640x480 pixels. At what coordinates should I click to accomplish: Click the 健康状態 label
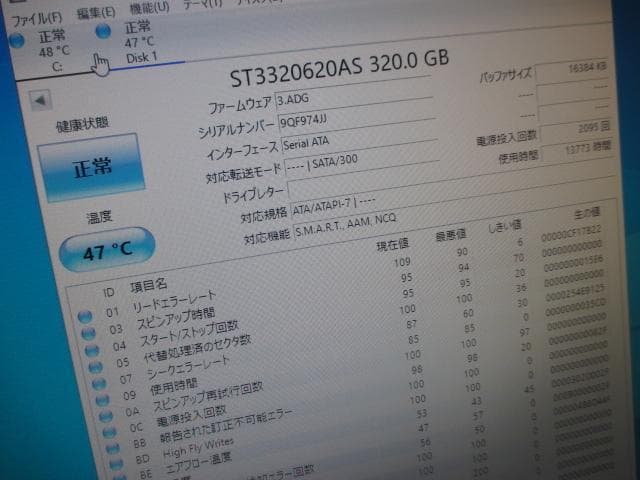point(82,124)
